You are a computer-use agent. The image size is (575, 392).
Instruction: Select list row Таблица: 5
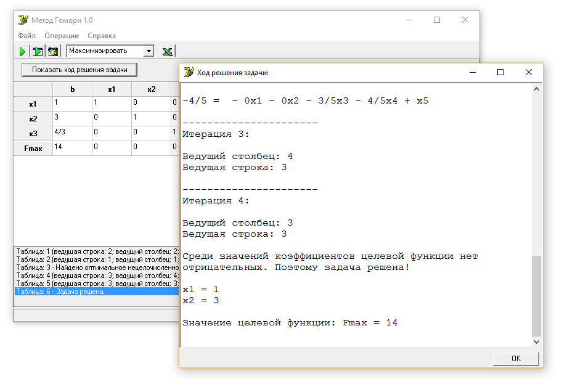pyautogui.click(x=97, y=284)
